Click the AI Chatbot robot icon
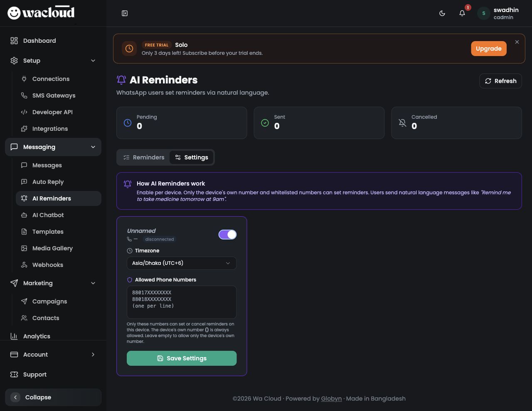The width and height of the screenshot is (532, 411). coord(24,215)
